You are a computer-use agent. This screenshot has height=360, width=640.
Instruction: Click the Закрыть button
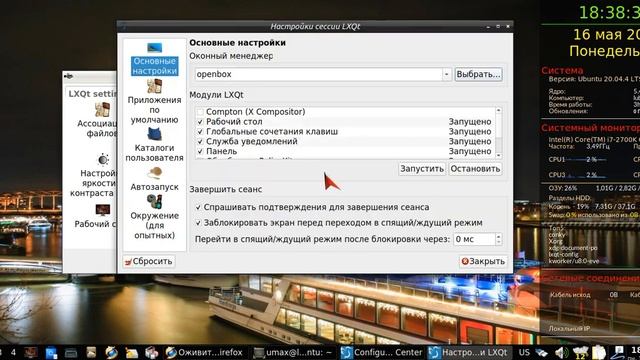[x=483, y=261]
